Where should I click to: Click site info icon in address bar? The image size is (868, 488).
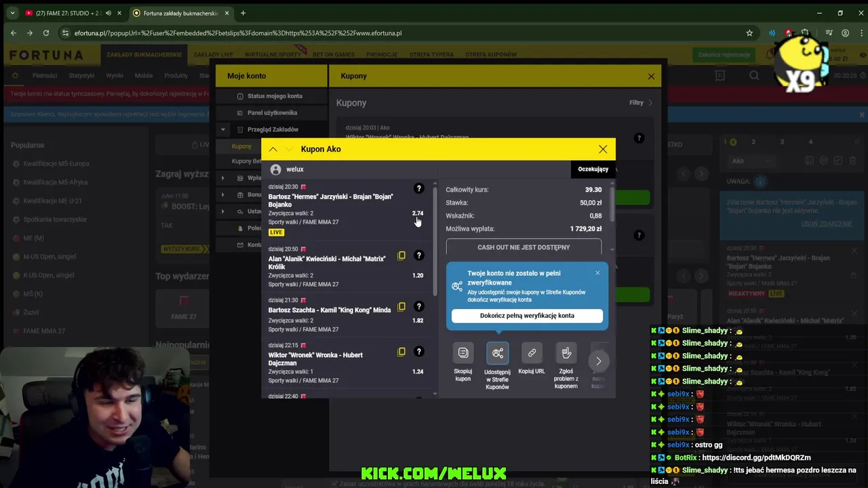[65, 33]
